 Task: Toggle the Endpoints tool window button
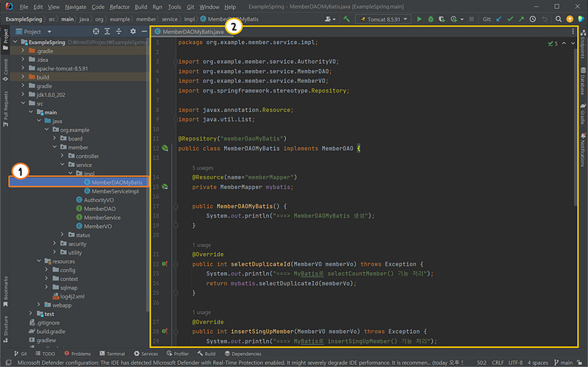583,44
